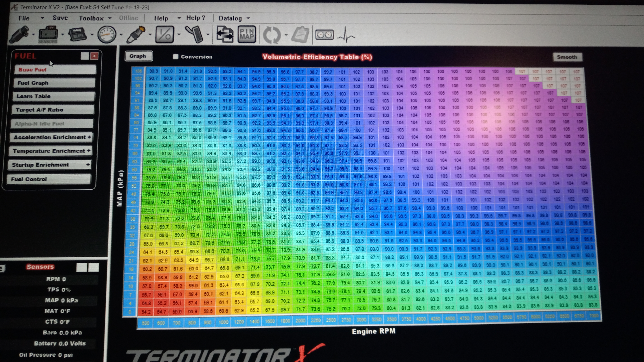Open Target A/F Ratio table

pyautogui.click(x=53, y=110)
